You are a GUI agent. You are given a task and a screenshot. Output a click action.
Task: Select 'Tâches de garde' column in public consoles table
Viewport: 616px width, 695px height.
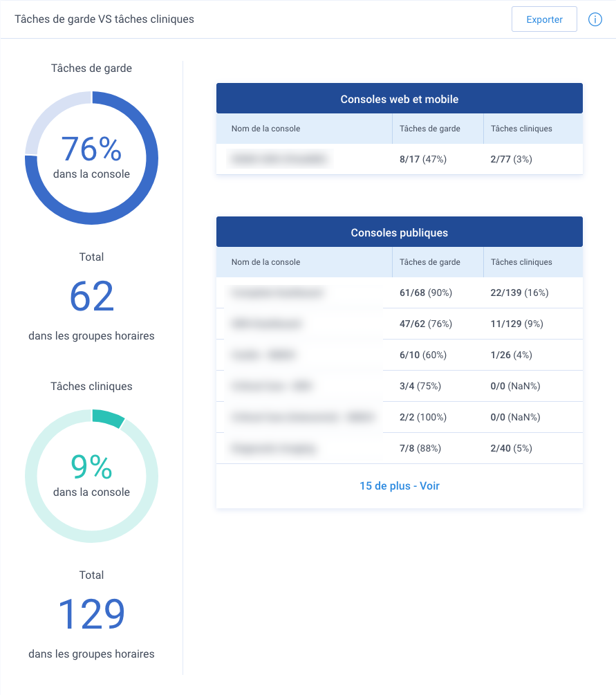click(430, 262)
